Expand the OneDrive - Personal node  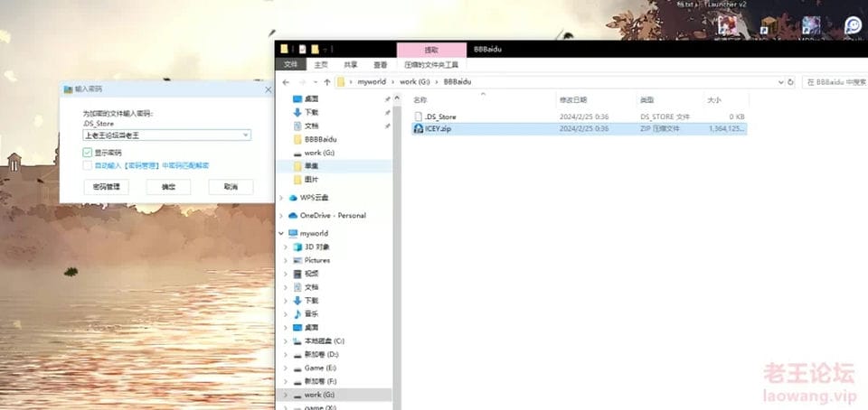pos(281,216)
